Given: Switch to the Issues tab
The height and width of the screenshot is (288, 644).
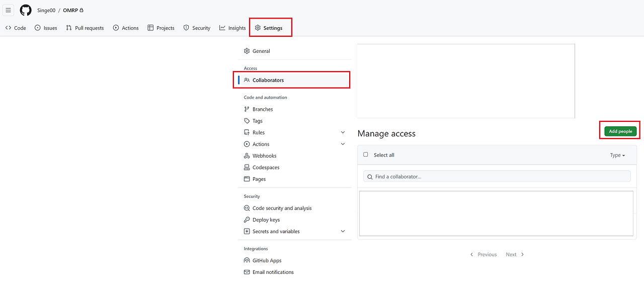Looking at the screenshot, I should [46, 28].
